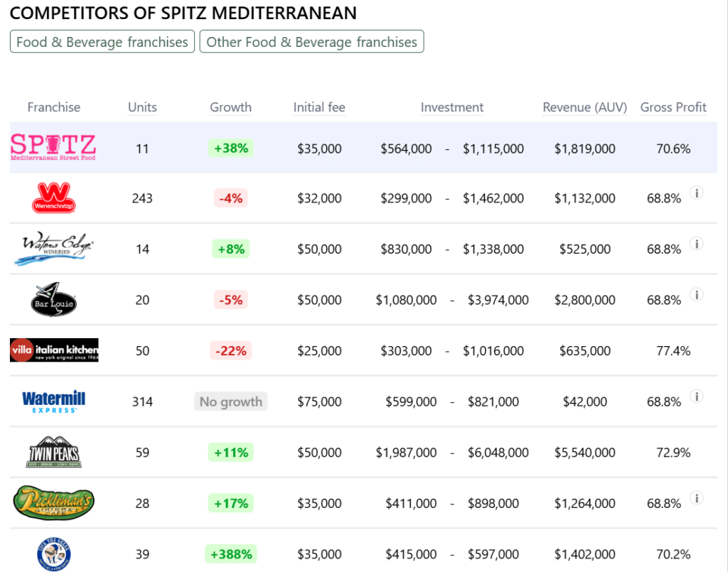Select the $1,132,000 revenue value
The height and width of the screenshot is (572, 728).
pyautogui.click(x=584, y=198)
